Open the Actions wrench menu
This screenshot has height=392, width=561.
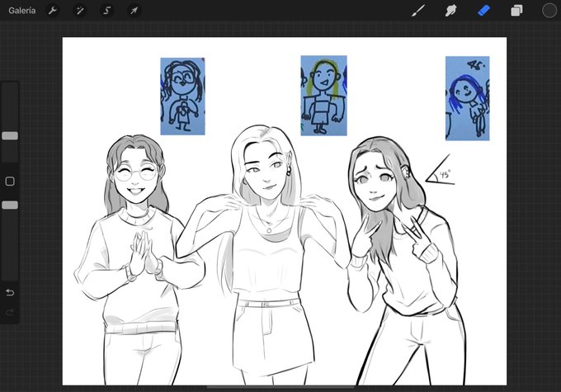(x=53, y=11)
